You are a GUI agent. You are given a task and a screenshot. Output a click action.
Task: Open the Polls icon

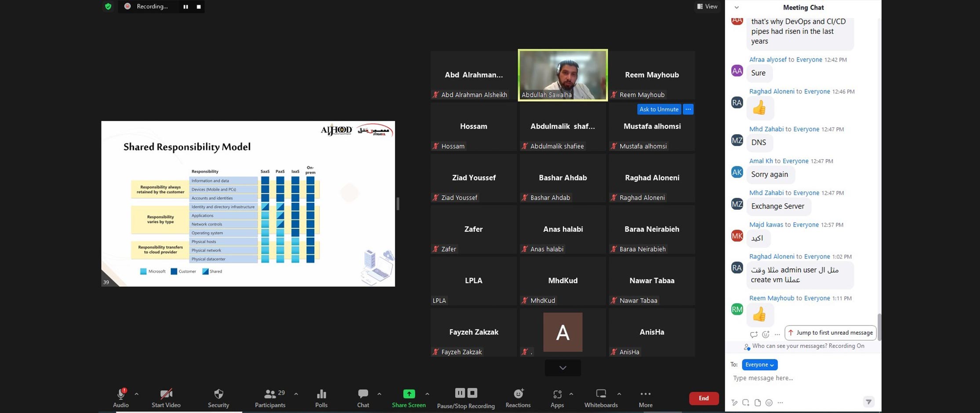tap(321, 394)
